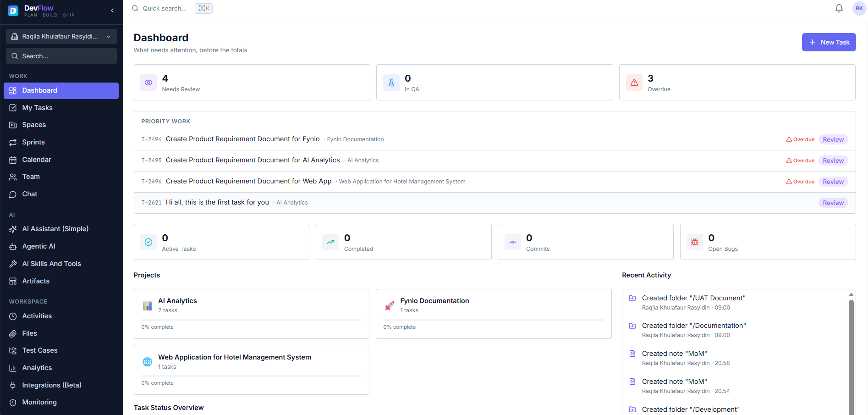Image resolution: width=868 pixels, height=415 pixels.
Task: Click the "Hi all, this is the first task for you" title
Action: click(x=217, y=202)
